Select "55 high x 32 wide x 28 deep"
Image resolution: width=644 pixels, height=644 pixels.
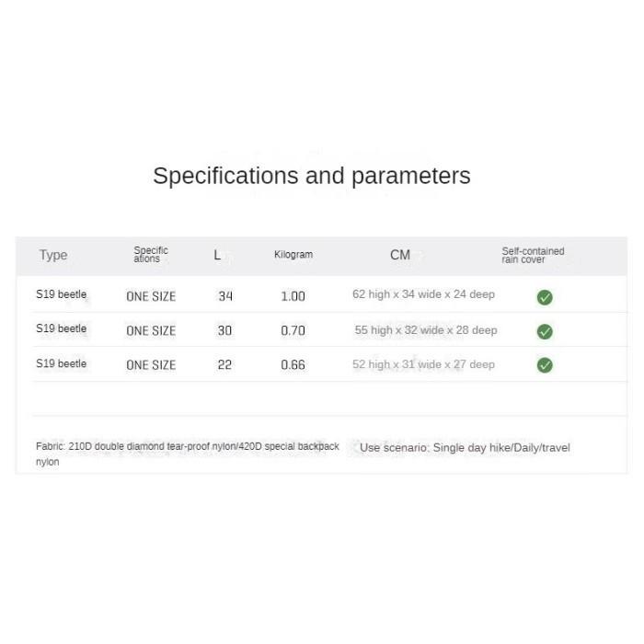coord(426,330)
